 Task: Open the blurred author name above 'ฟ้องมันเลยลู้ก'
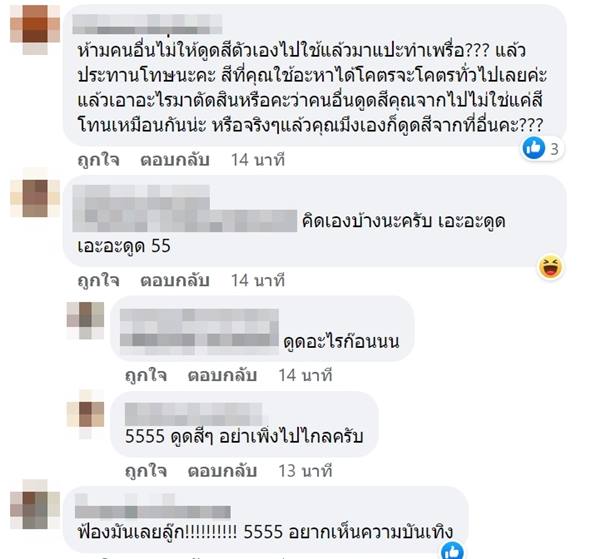[x=153, y=506]
